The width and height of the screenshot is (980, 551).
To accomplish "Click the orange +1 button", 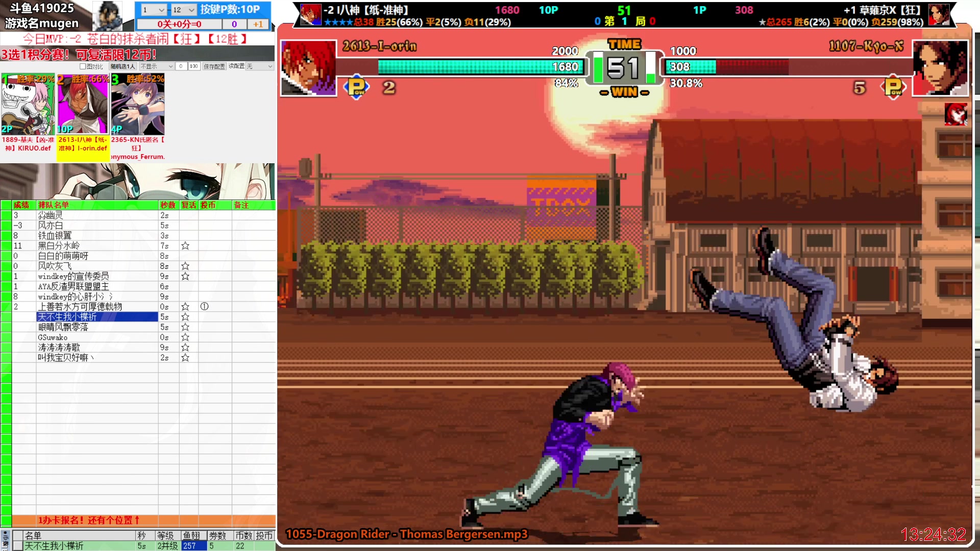I will tap(258, 24).
